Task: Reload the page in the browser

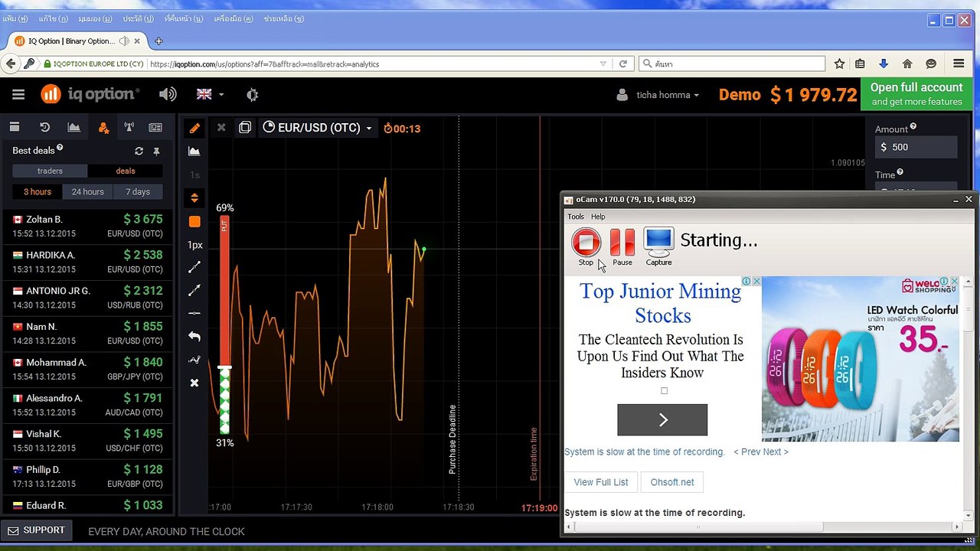Action: [x=623, y=64]
